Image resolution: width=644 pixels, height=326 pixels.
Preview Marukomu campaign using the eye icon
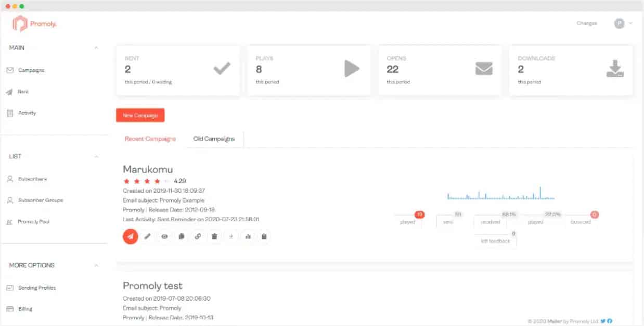pos(164,236)
